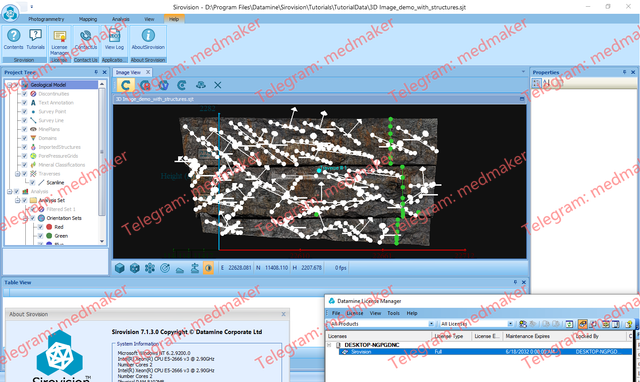Toggle the Red orientation set checkbox
This screenshot has width=640, height=382.
pos(40,227)
